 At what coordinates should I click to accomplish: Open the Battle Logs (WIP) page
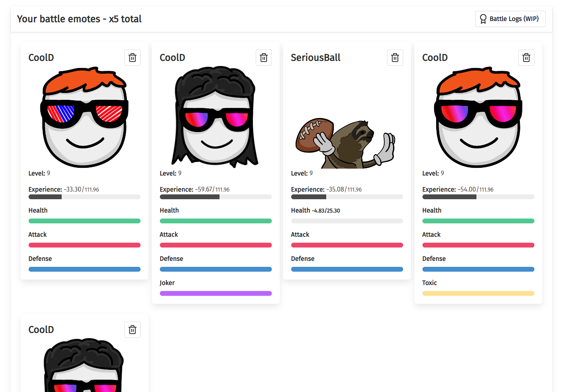point(510,19)
